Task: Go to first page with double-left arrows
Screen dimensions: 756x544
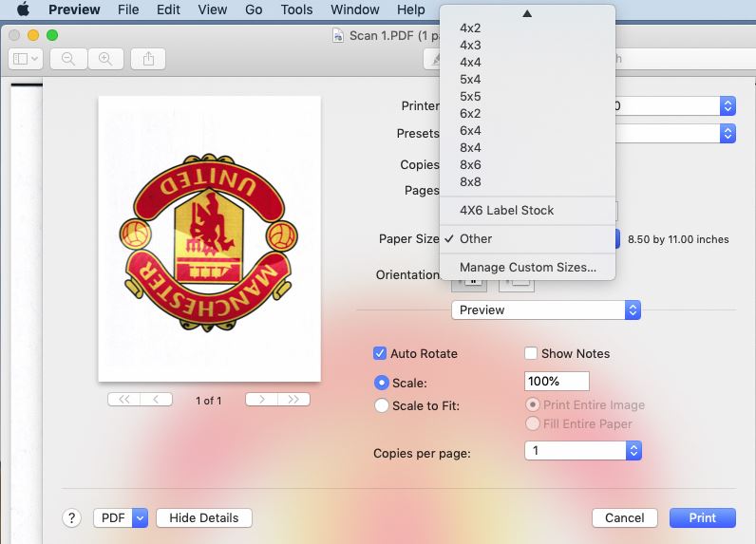Action: tap(123, 400)
